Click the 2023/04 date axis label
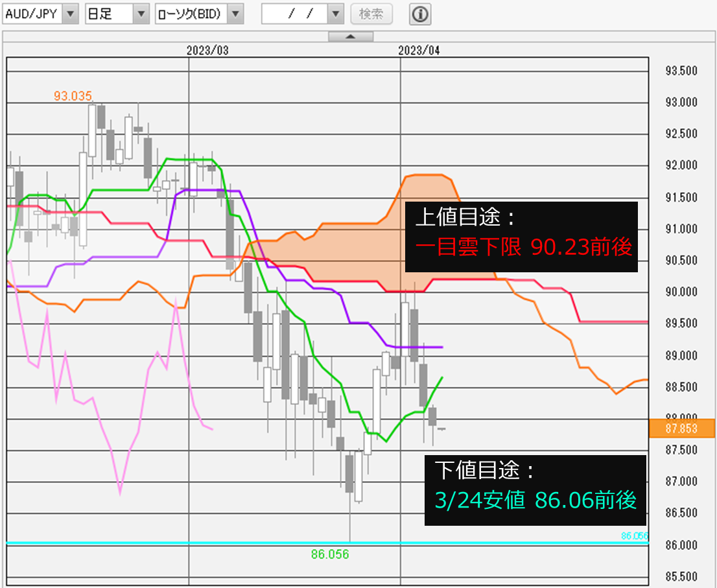This screenshot has width=717, height=588. point(419,51)
